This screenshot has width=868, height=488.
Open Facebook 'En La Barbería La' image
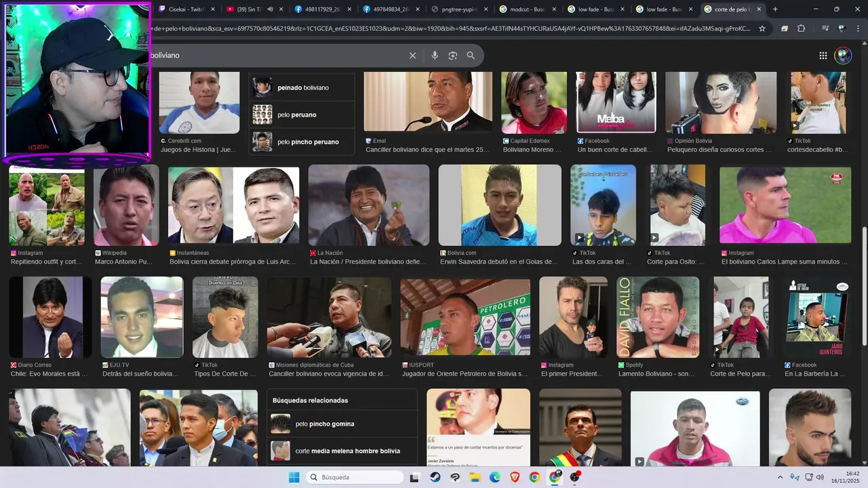click(x=817, y=317)
